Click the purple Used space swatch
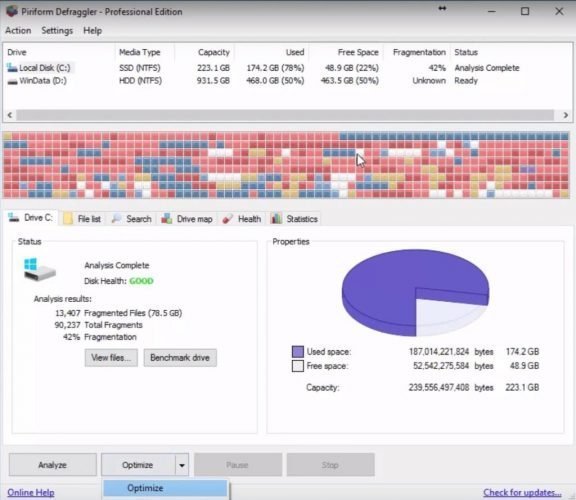 [298, 352]
